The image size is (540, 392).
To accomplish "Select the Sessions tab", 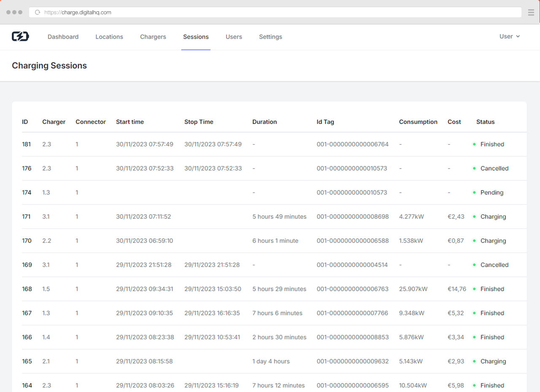I will point(196,37).
